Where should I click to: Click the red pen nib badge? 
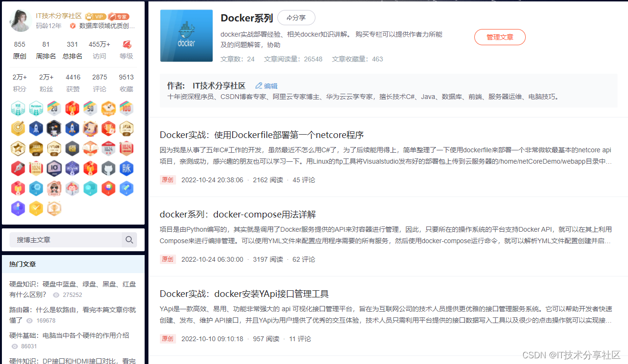pyautogui.click(x=19, y=168)
